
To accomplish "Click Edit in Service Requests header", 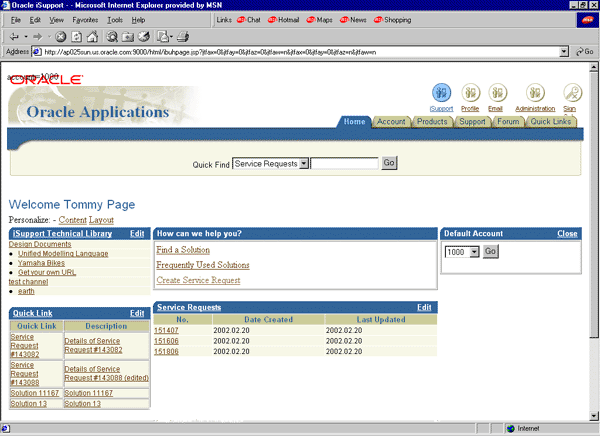I will [424, 307].
